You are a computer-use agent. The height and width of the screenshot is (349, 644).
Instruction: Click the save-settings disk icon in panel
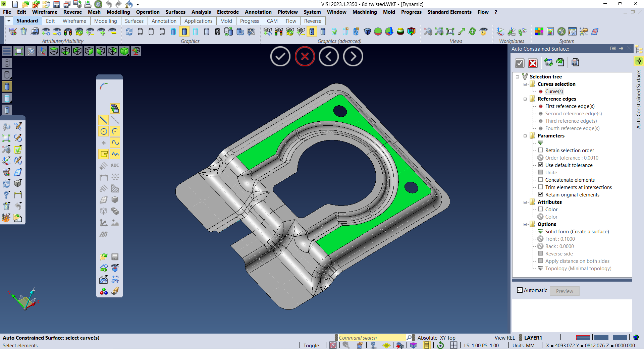(x=575, y=63)
